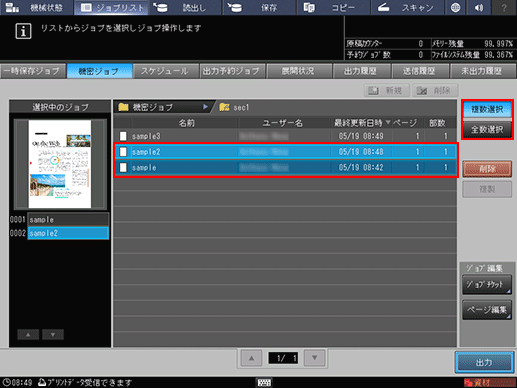Select the 一時保存ジョブ tab
This screenshot has height=388, width=517.
click(x=33, y=71)
